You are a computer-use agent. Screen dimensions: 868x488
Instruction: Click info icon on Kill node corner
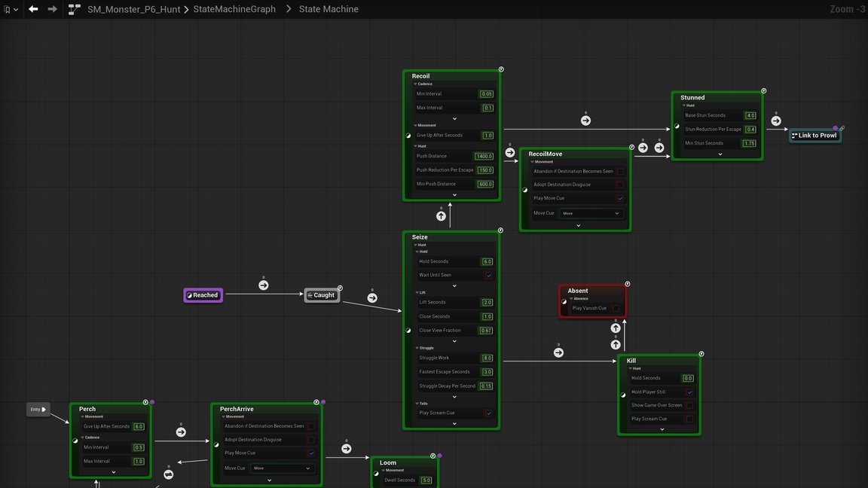(x=701, y=353)
